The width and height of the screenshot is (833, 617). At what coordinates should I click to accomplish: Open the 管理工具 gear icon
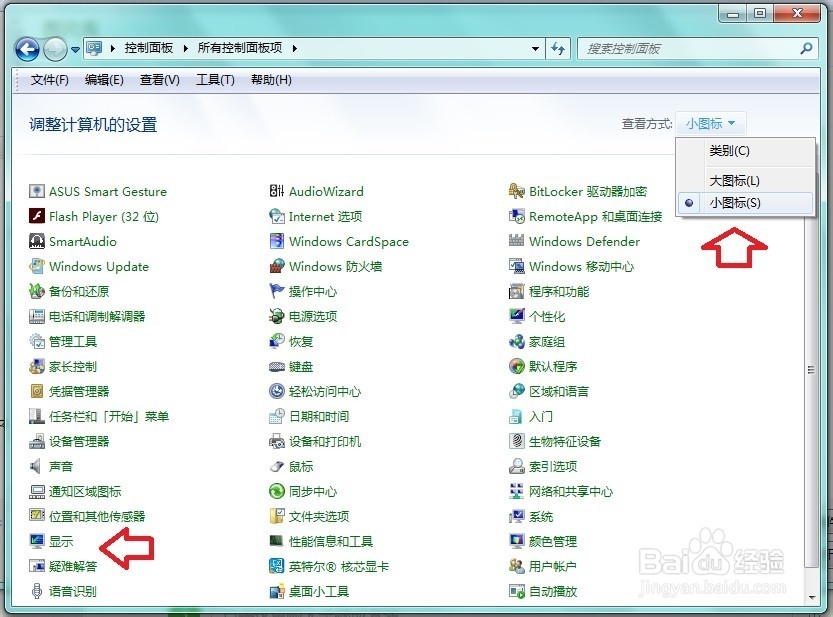click(37, 341)
